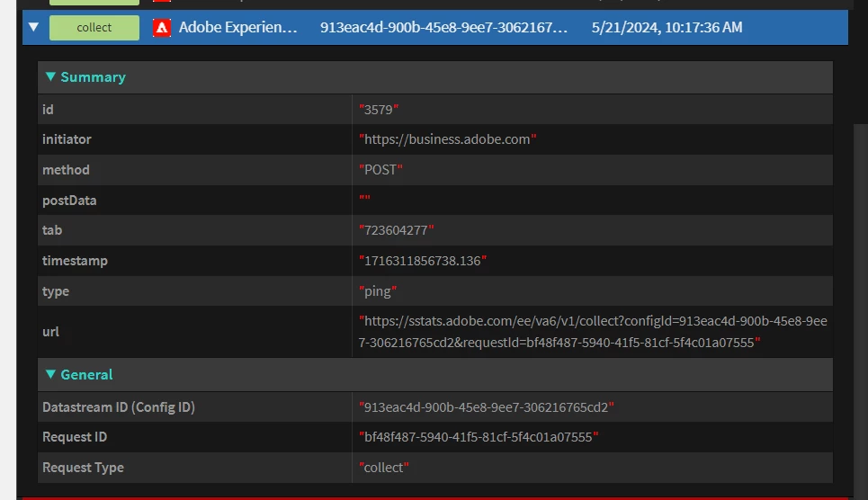Viewport: 868px width, 500px height.
Task: Click the vertical scrollbar on the right
Action: coord(860,310)
